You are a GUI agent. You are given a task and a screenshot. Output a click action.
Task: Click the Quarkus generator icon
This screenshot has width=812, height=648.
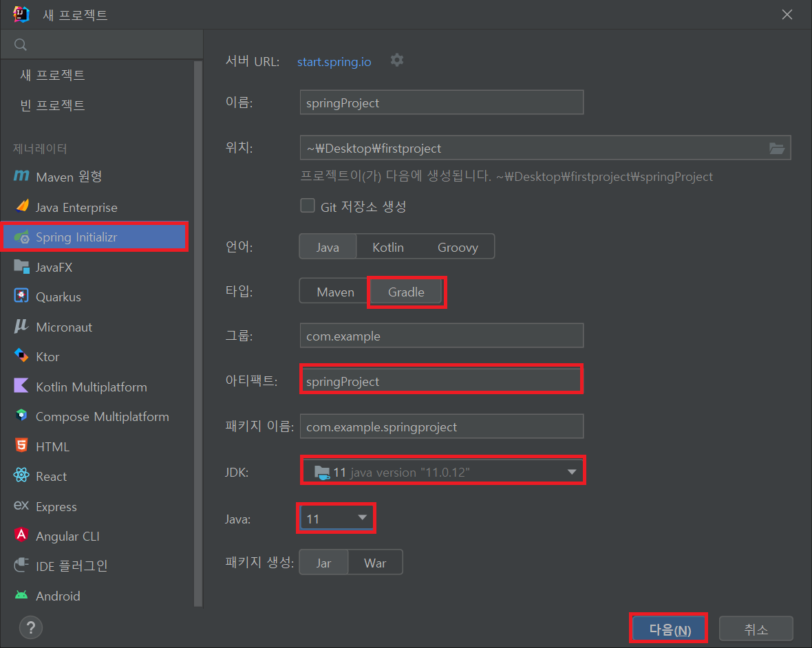pyautogui.click(x=21, y=296)
